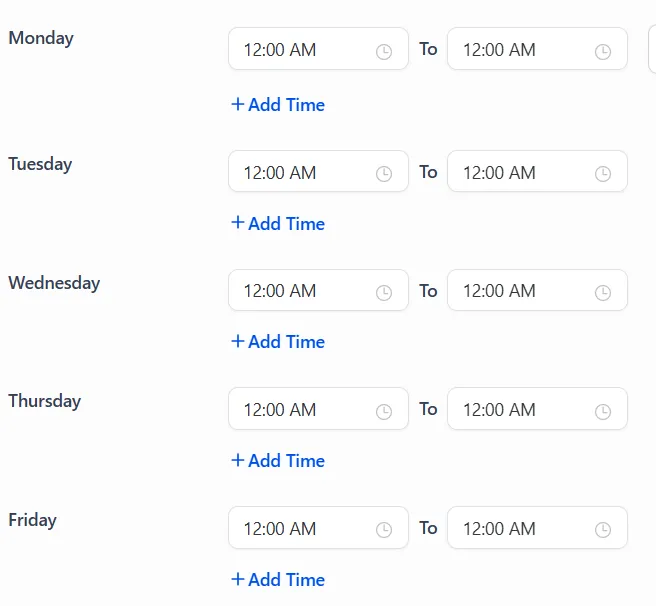
Task: Click the clock icon in Wednesday's start time
Action: 384,293
